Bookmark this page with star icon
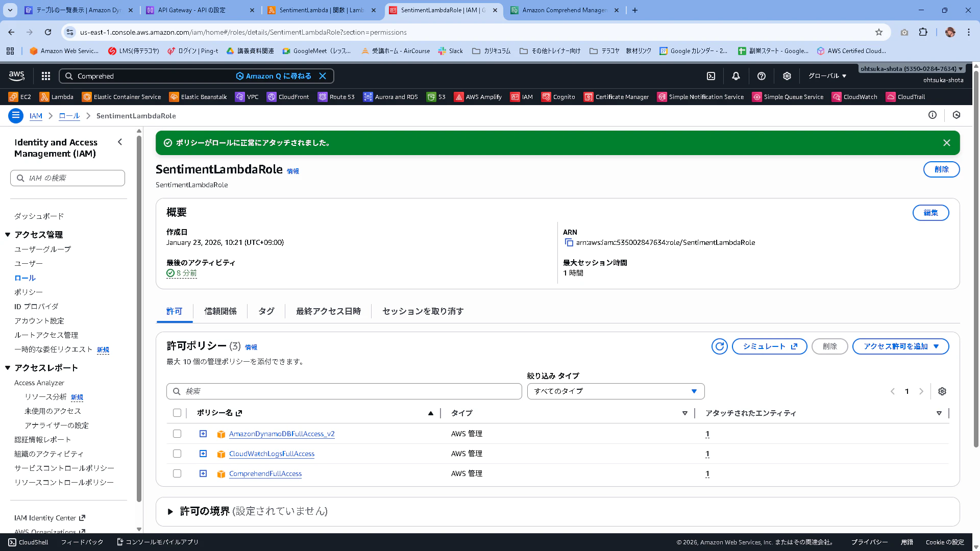The image size is (980, 551). (x=879, y=32)
